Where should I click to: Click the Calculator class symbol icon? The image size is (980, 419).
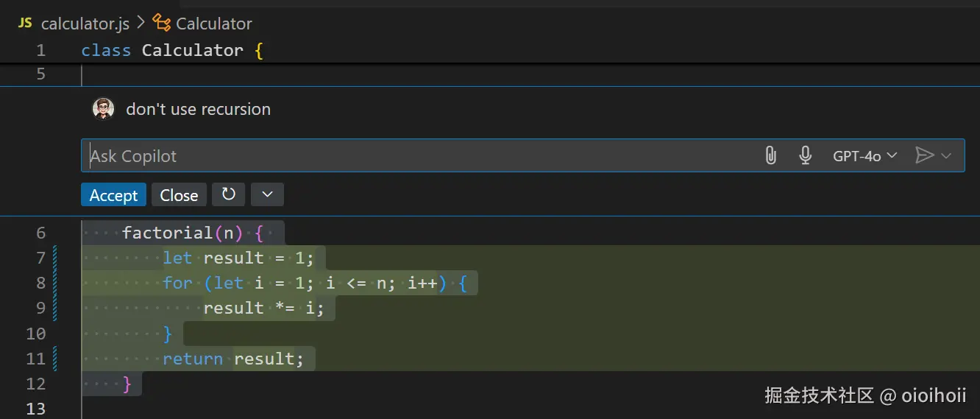pos(161,23)
